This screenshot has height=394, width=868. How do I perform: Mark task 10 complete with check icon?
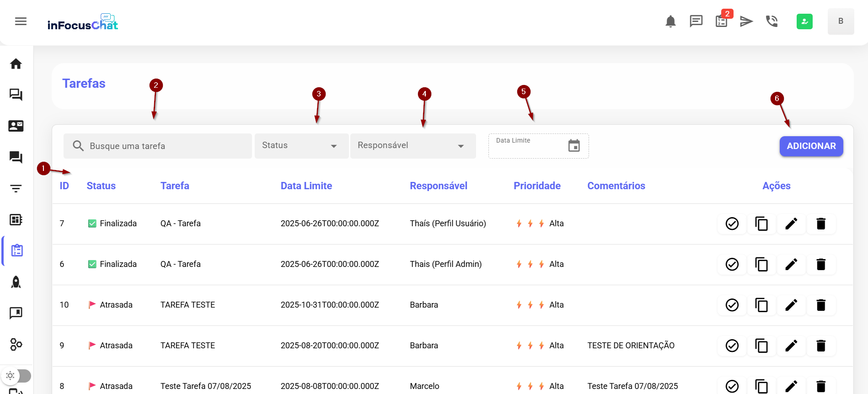pos(732,305)
